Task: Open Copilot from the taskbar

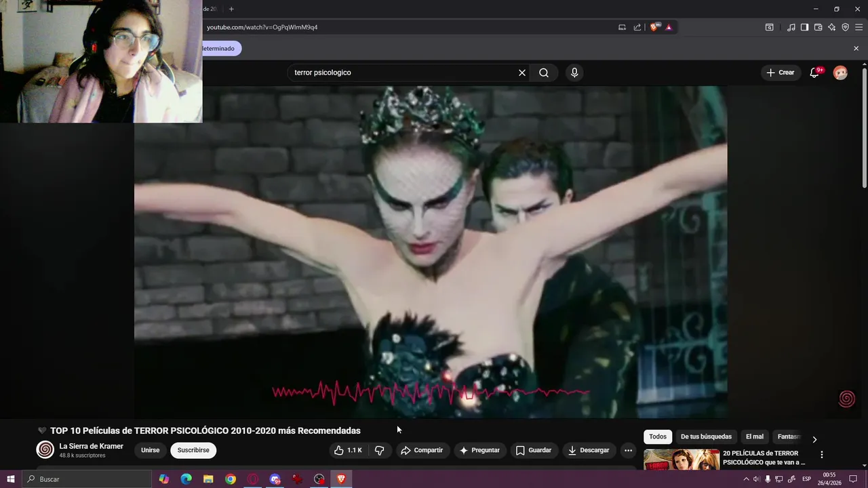Action: 164,479
